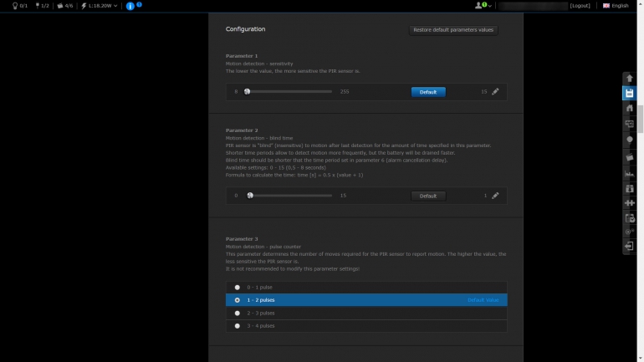Click the blue info notification icon
The image size is (644, 362).
click(x=130, y=6)
